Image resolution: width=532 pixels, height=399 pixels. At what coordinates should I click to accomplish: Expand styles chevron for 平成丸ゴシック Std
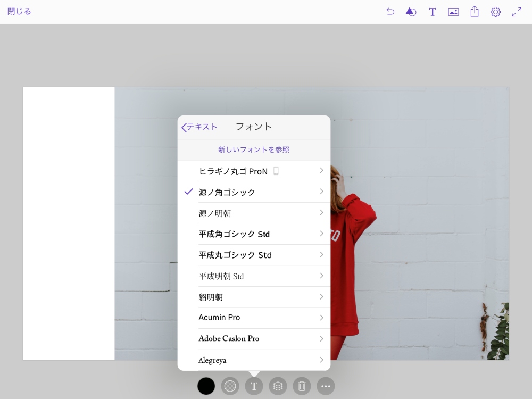(x=321, y=255)
